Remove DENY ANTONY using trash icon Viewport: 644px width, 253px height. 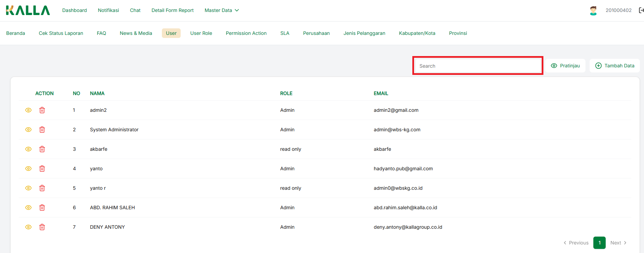tap(42, 227)
